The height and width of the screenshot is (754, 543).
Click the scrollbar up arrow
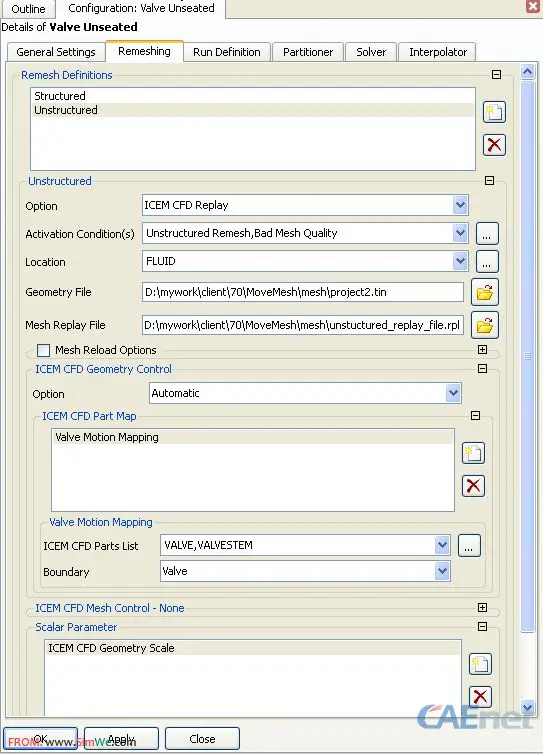coord(528,72)
